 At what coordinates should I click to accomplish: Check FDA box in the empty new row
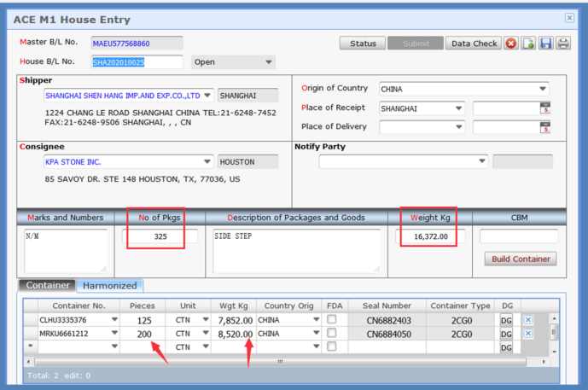[x=331, y=347]
